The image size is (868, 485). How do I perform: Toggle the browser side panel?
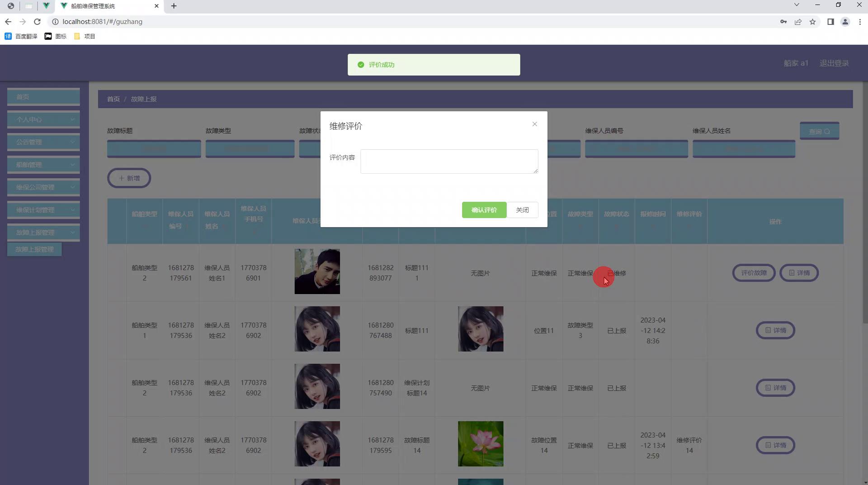pyautogui.click(x=830, y=22)
